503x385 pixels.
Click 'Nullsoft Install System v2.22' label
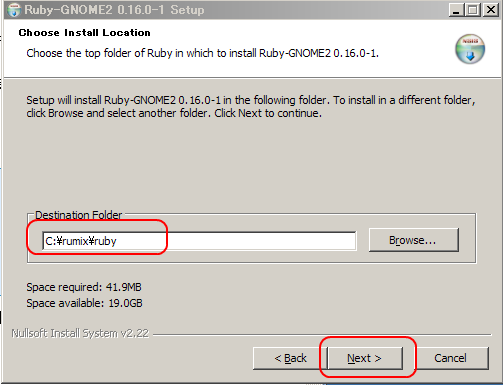[80, 333]
